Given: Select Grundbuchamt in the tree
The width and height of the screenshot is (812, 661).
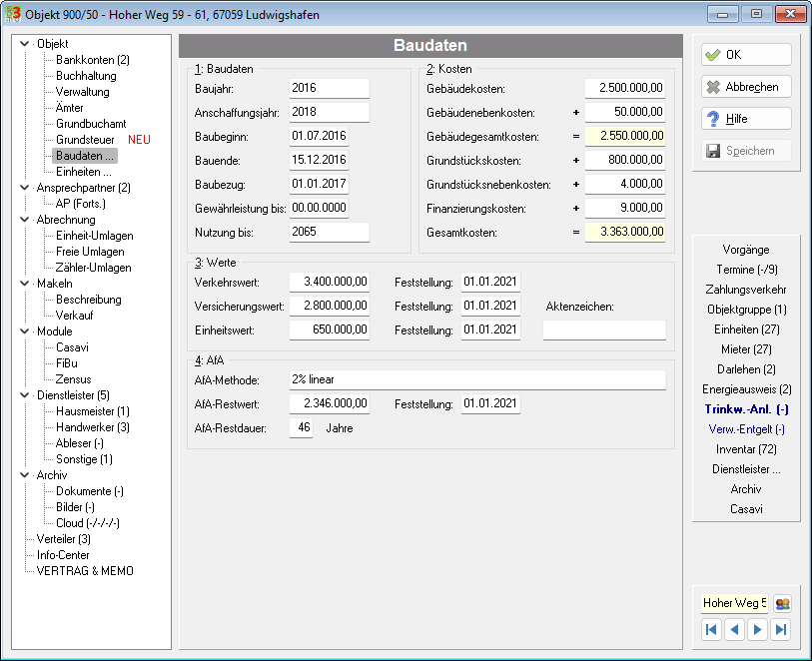Looking at the screenshot, I should click(91, 124).
